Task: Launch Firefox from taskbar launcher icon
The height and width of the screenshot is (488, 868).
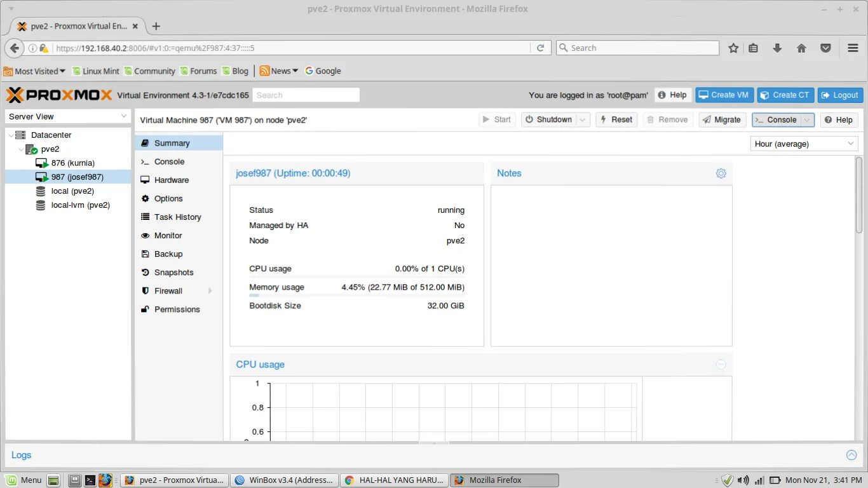Action: coord(105,480)
